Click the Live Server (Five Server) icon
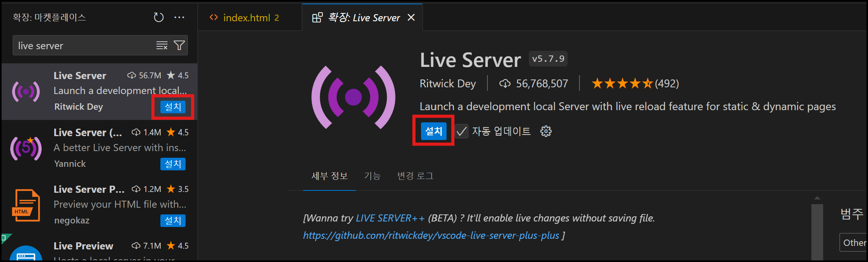868x262 pixels. point(26,148)
